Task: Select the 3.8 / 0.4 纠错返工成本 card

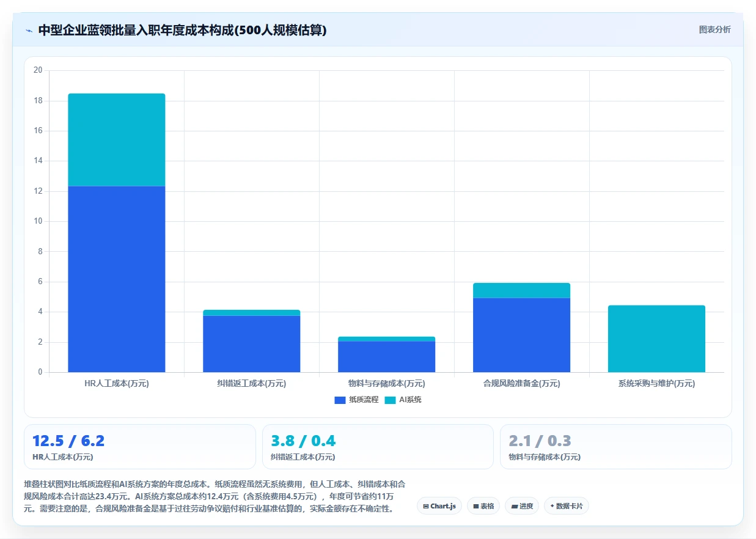Action: (378, 447)
